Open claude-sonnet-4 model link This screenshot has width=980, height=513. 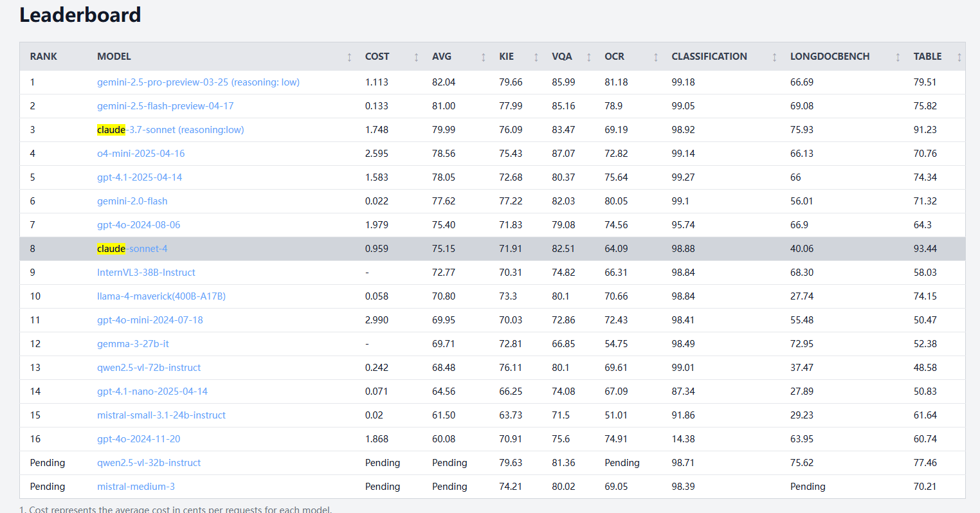click(x=132, y=249)
